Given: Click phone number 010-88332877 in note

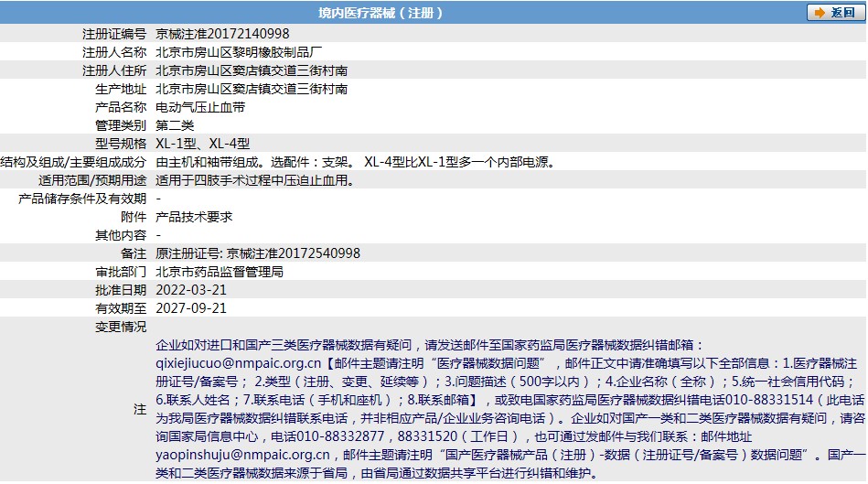Looking at the screenshot, I should coord(340,436).
